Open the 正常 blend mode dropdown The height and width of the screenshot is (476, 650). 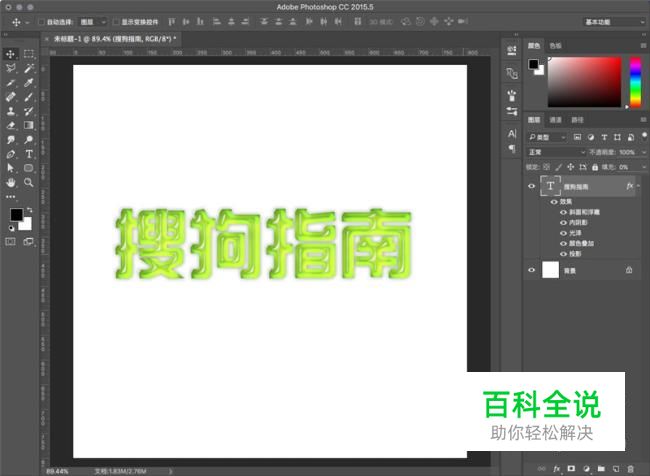click(556, 152)
